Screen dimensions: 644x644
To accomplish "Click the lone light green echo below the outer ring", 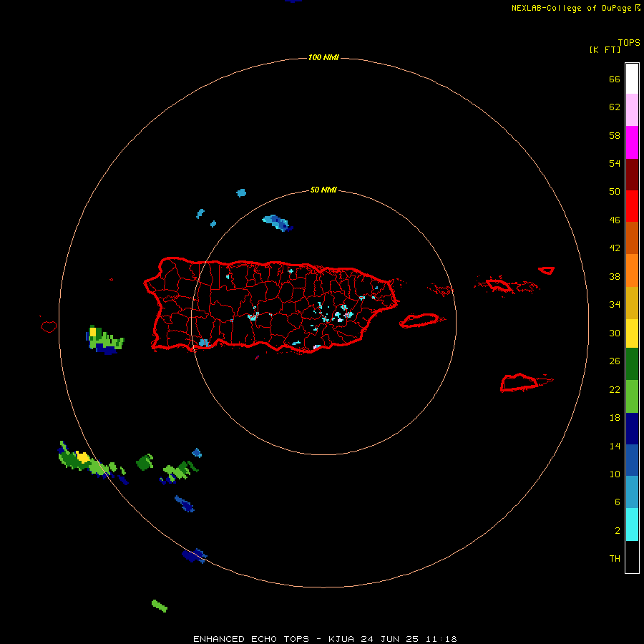I will coord(160,606).
